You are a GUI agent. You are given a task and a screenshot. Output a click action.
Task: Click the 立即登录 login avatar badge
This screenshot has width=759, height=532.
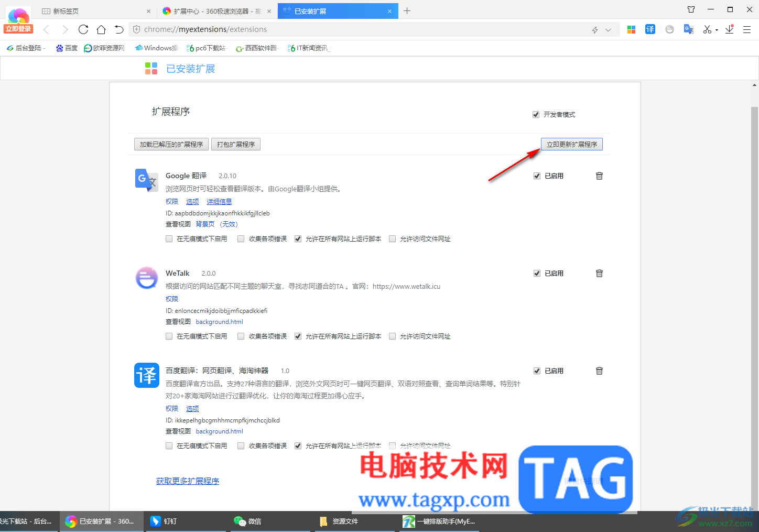19,20
